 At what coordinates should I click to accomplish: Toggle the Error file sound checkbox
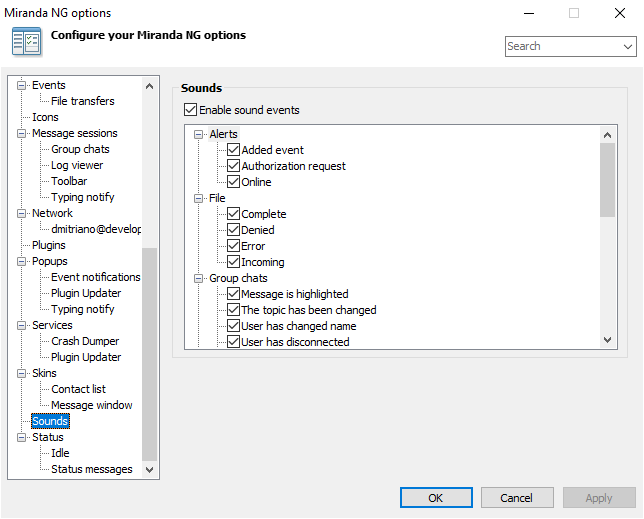tap(233, 246)
